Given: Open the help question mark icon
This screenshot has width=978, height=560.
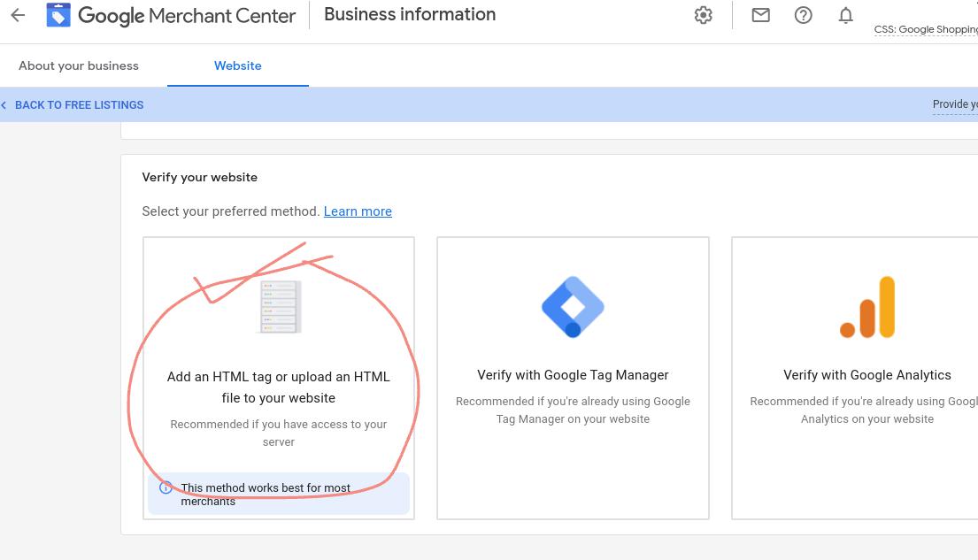Looking at the screenshot, I should (803, 15).
